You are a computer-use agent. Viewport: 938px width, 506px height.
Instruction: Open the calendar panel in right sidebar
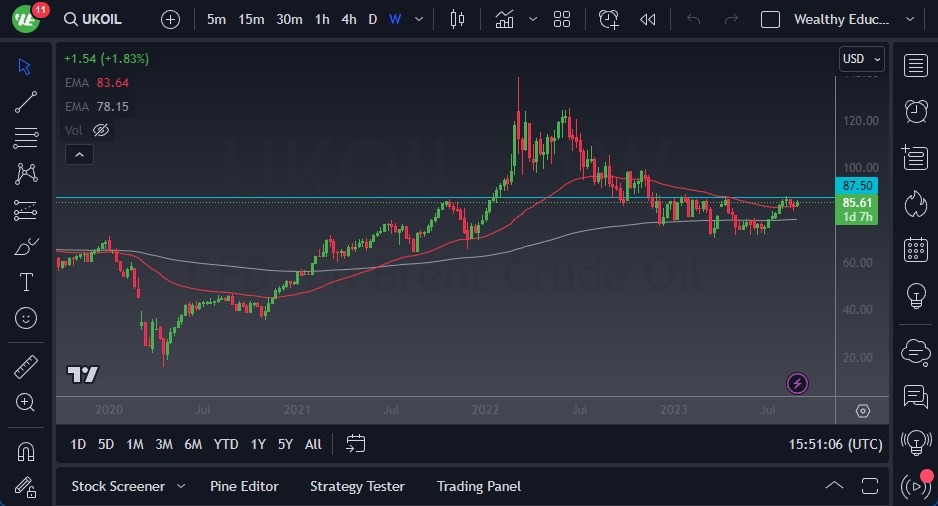point(915,250)
